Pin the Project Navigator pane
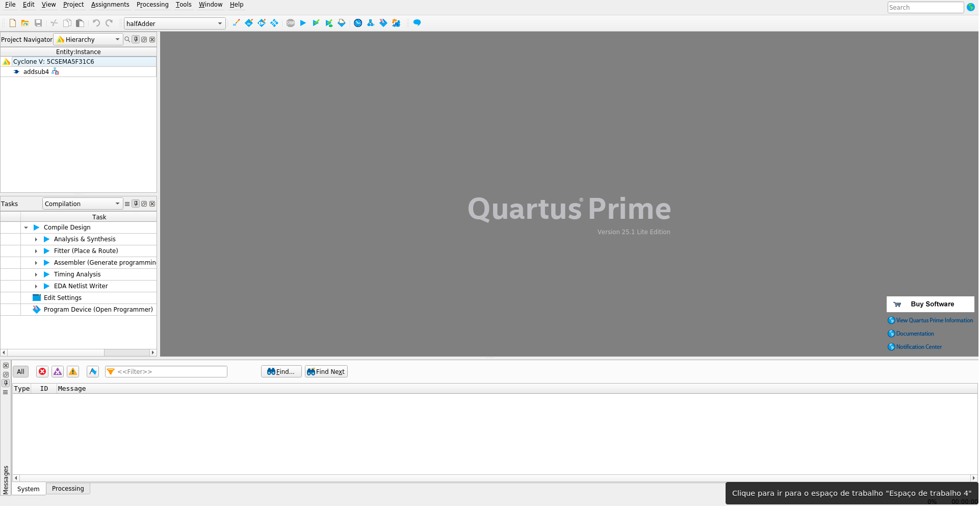The width and height of the screenshot is (980, 506). pos(136,39)
